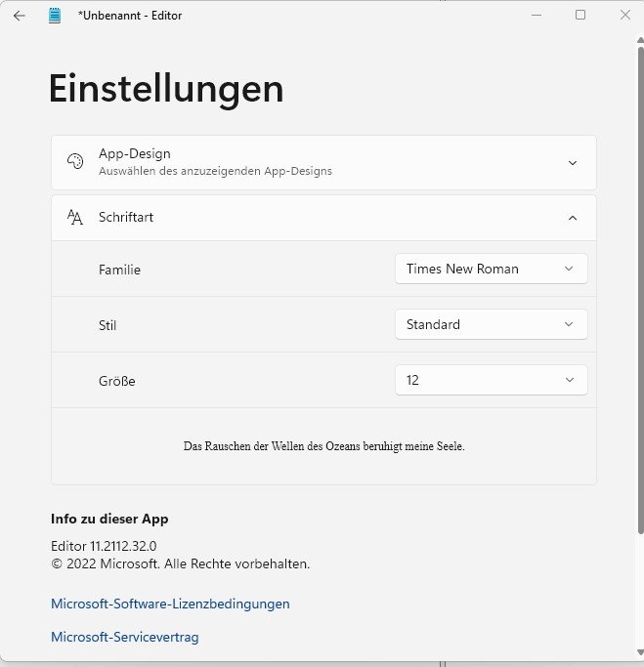The width and height of the screenshot is (644, 667).
Task: Open the Größe dropdown showing 12
Action: 492,380
